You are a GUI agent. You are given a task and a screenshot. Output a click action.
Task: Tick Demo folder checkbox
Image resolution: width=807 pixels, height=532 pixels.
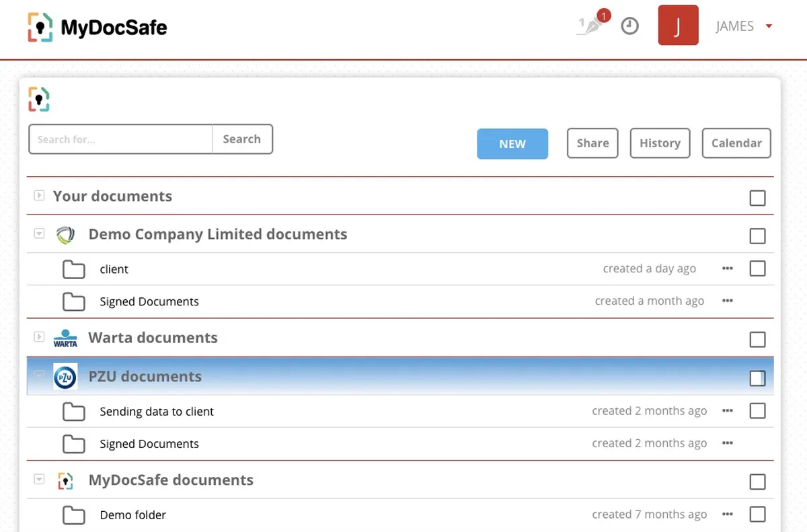pyautogui.click(x=757, y=515)
